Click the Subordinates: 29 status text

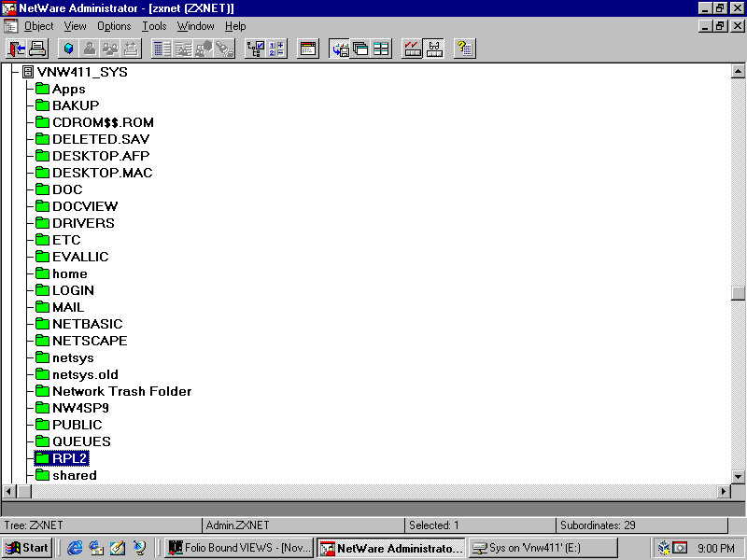[598, 525]
